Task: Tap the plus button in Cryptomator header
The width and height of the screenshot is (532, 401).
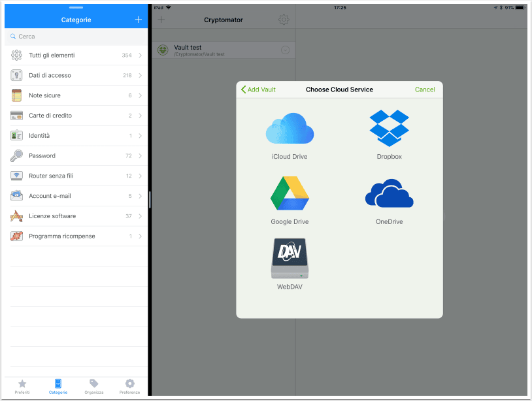Action: click(x=161, y=20)
